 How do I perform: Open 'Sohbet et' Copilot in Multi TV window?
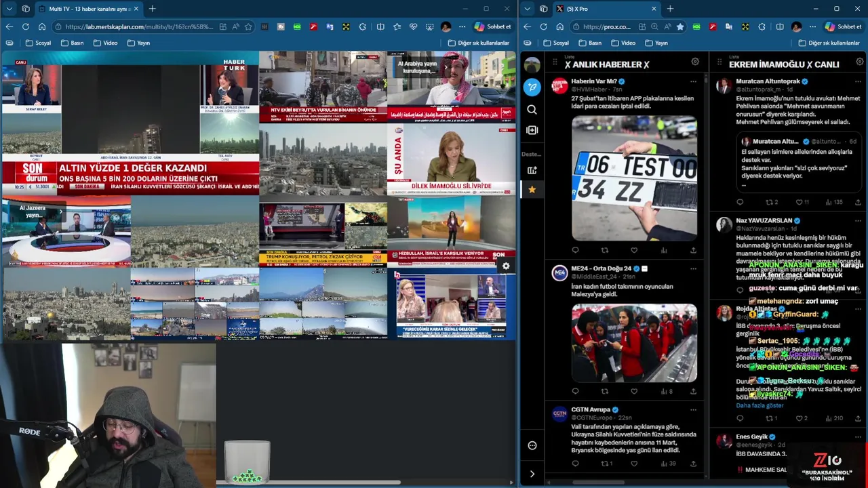point(493,26)
